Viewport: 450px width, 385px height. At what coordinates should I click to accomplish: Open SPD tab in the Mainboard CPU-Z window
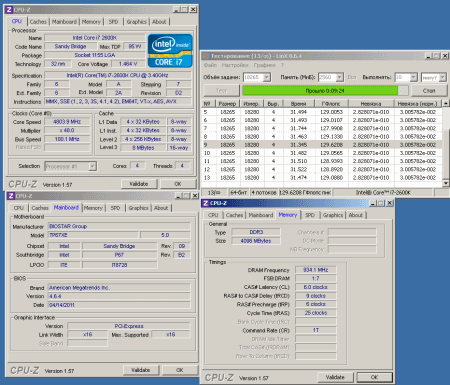pos(115,208)
